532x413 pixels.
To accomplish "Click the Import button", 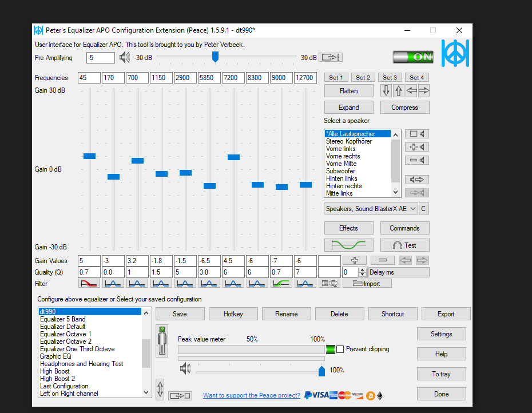I will coord(367,284).
